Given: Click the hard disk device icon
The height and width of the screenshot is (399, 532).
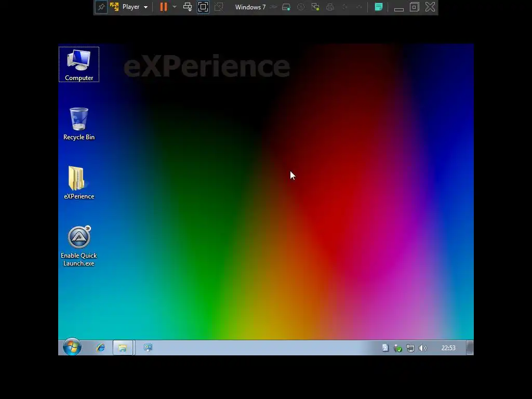Looking at the screenshot, I should [x=286, y=7].
